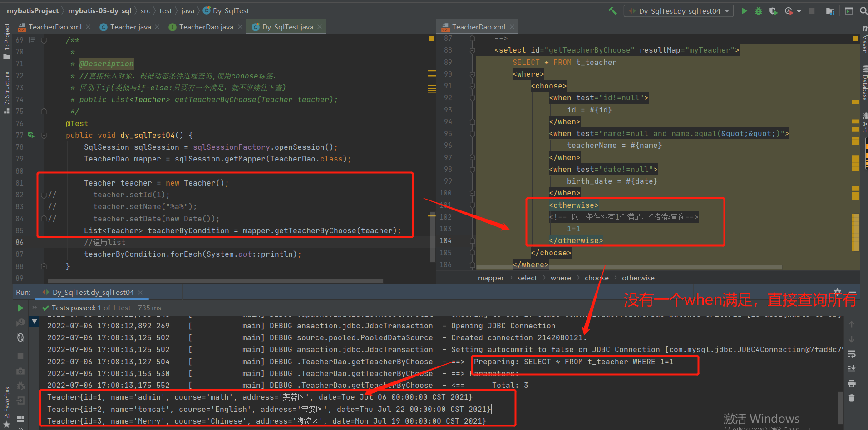Viewport: 868px width, 430px height.
Task: Collapse the test tree dropdown triangle
Action: [x=34, y=322]
